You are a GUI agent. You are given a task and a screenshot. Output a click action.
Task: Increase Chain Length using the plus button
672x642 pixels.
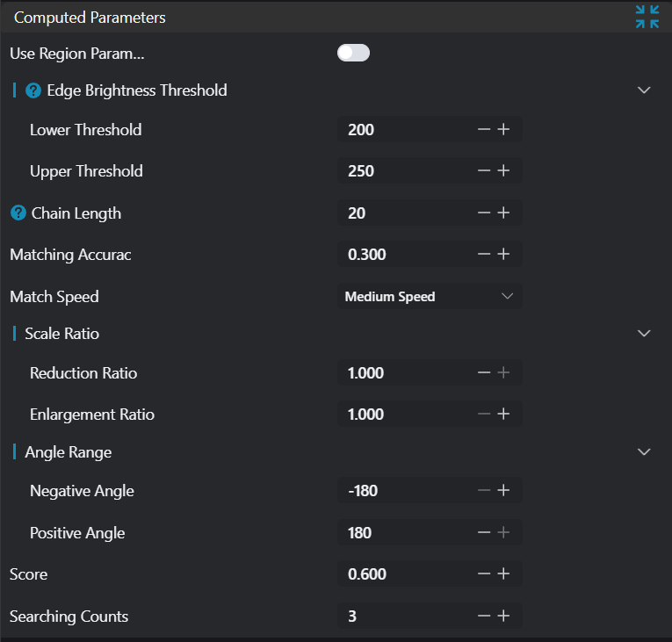click(x=503, y=213)
